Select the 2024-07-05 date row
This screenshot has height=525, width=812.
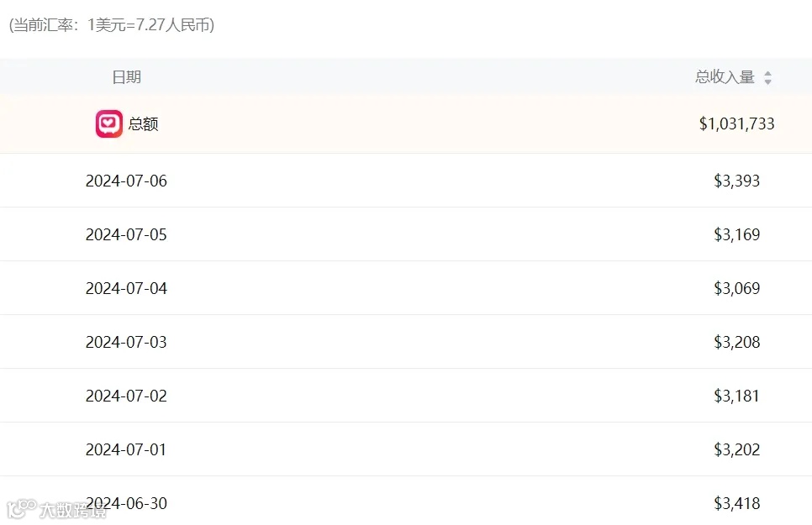pyautogui.click(x=126, y=234)
